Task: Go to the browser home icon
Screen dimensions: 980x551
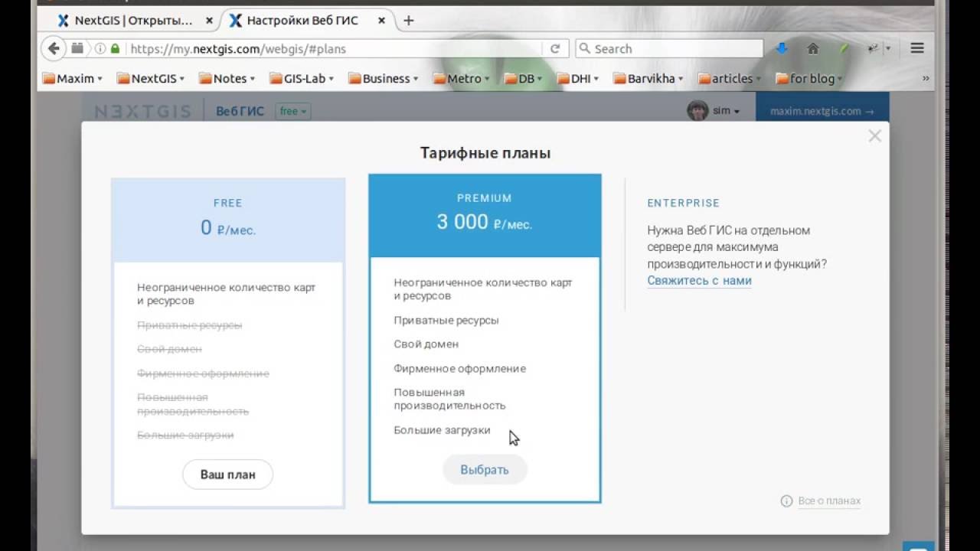Action: (813, 48)
